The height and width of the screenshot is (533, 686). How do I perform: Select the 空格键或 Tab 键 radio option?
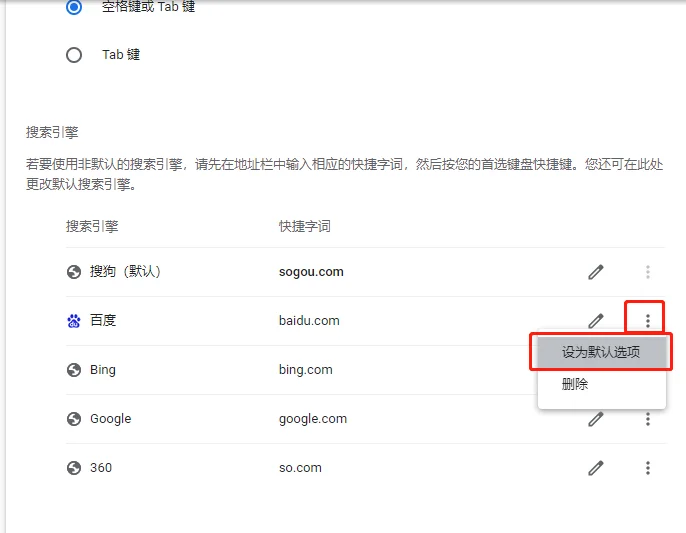[74, 7]
